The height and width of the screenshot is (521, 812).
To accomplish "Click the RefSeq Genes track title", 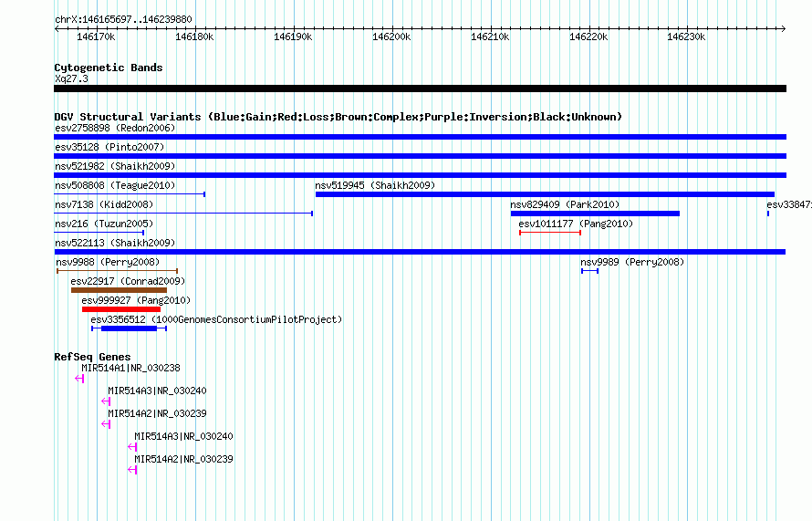I will tap(92, 357).
